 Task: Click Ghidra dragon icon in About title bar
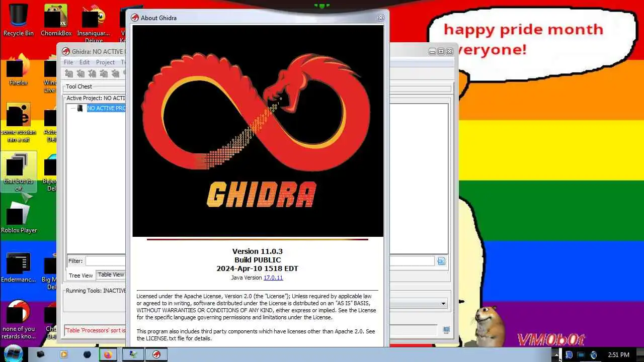135,18
